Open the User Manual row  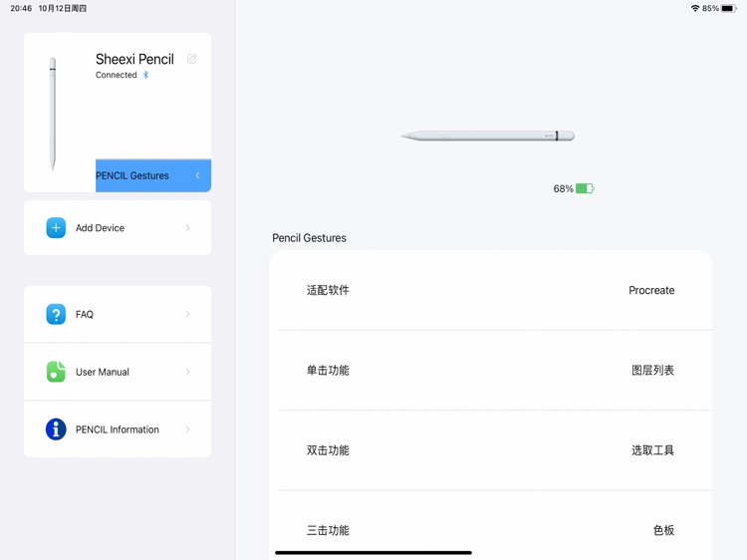tap(118, 372)
